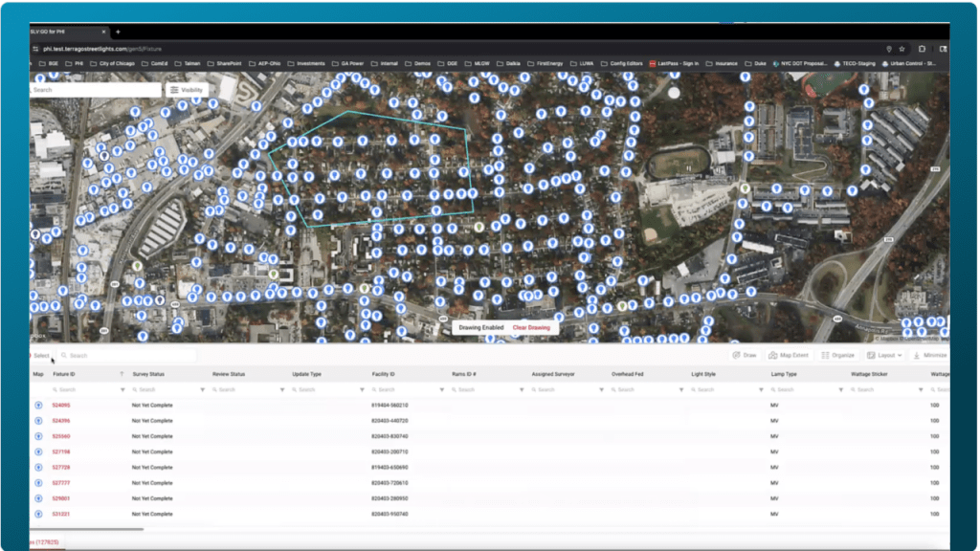Minimize the data table panel
This screenshot has width=980, height=551.
click(928, 355)
